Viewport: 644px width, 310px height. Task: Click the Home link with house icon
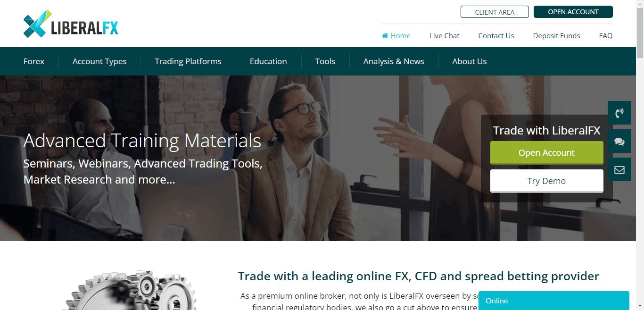pyautogui.click(x=396, y=35)
